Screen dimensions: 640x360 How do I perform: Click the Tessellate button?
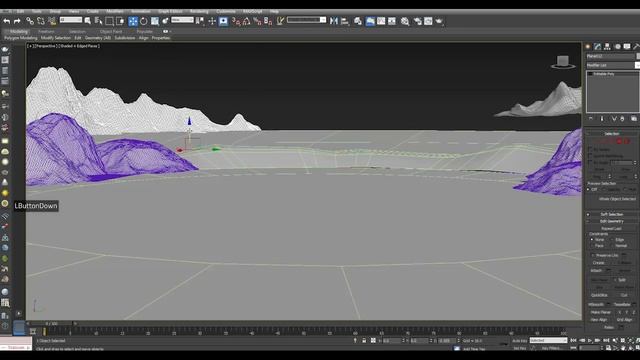[x=622, y=304]
